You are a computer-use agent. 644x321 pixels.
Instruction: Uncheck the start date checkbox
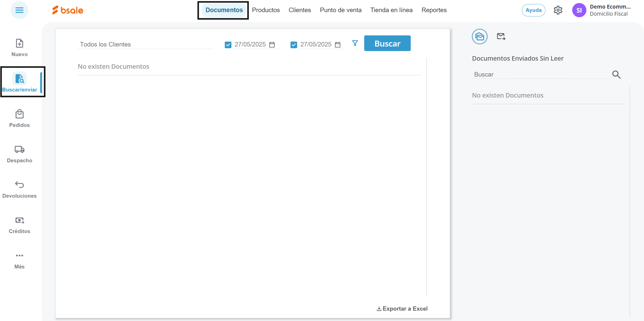[228, 45]
